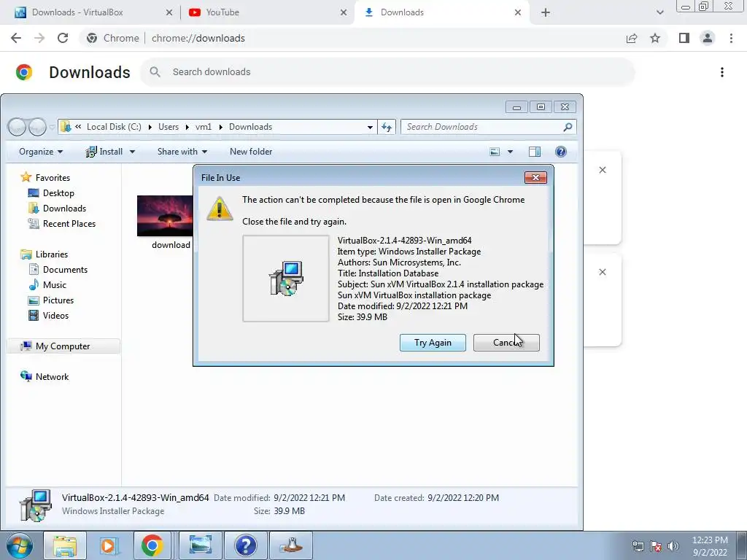The width and height of the screenshot is (747, 560).
Task: Click the warning icon in File In Use dialog
Action: (x=220, y=208)
